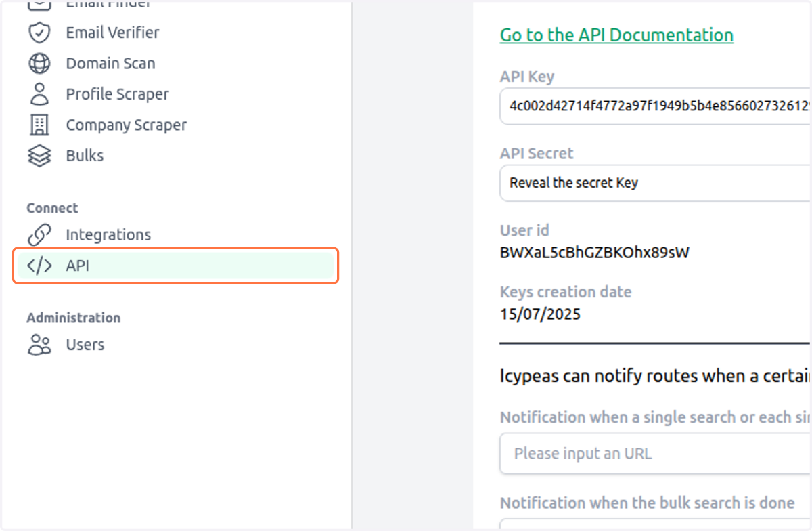
Task: Open Bulks from the sidebar
Action: click(x=85, y=156)
